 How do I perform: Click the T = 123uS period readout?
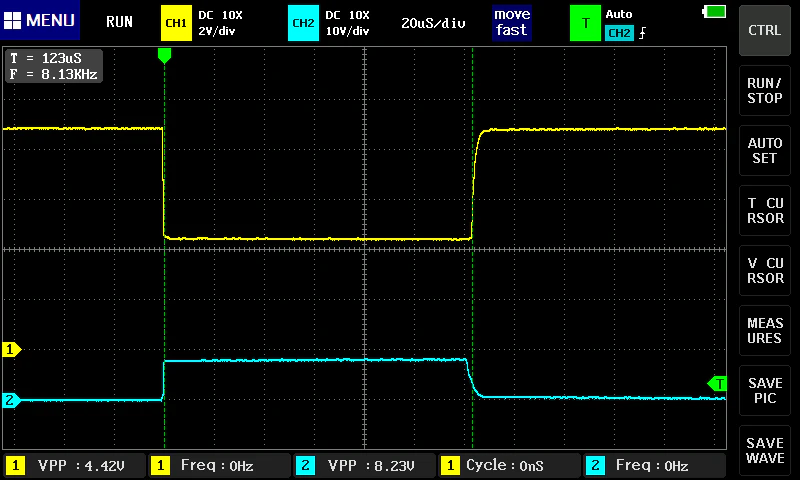46,58
